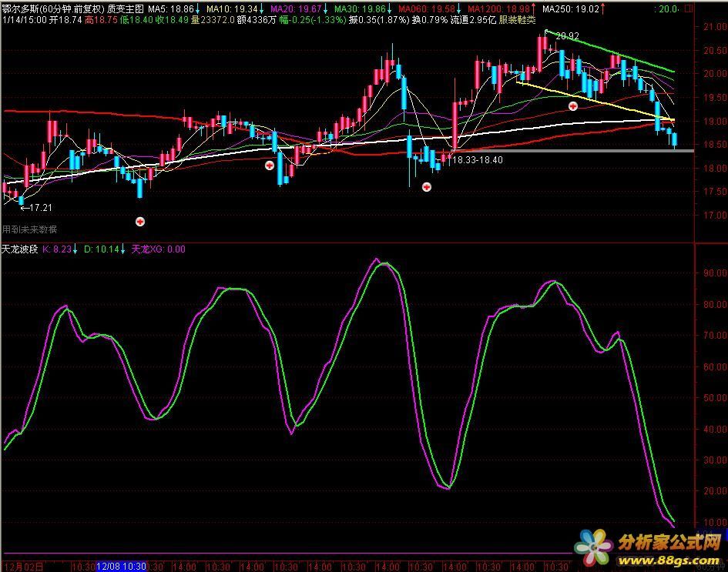728x572 pixels.
Task: Click the 用到未来数据 notice text
Action: tap(29, 229)
